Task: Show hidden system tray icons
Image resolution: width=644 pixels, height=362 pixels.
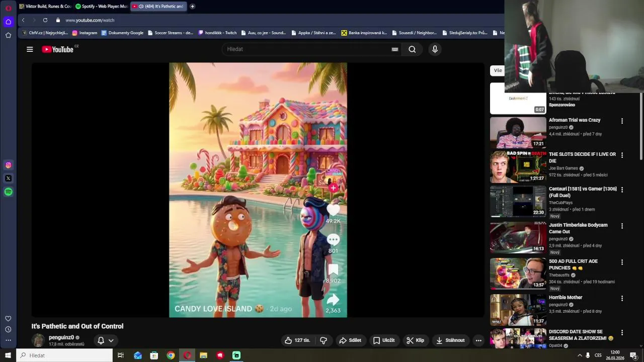Action: [580, 355]
